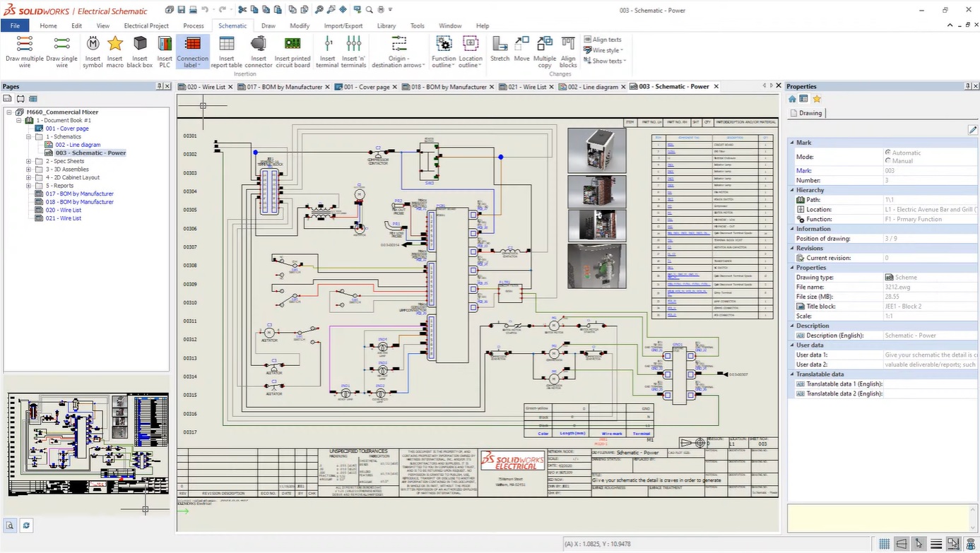Collapse the User data properties section
The image size is (980, 553).
[x=792, y=345]
